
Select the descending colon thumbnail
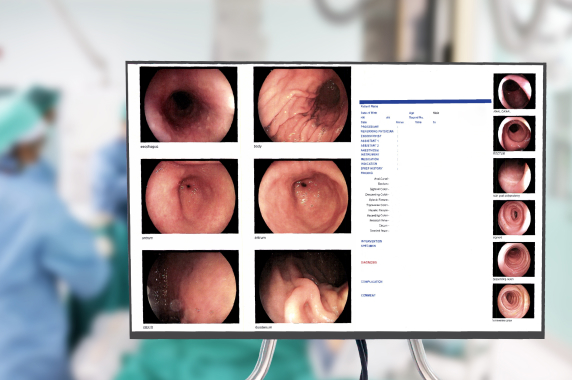coord(514,259)
